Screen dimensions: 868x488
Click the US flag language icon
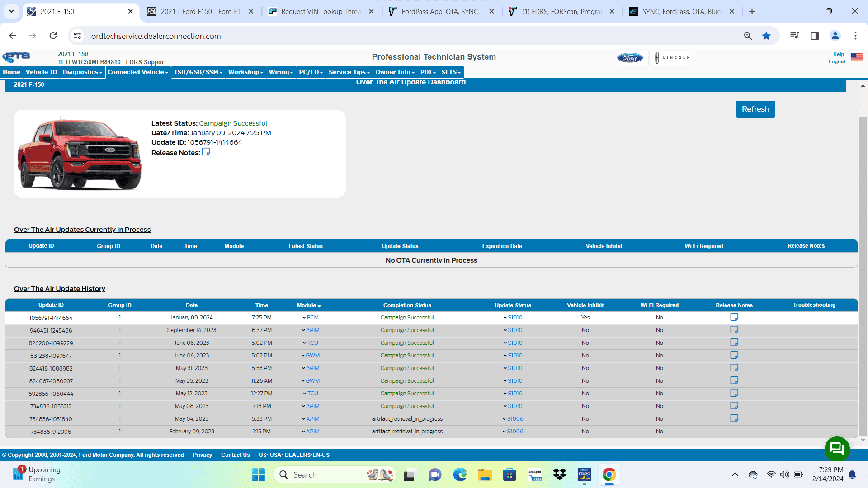point(856,57)
